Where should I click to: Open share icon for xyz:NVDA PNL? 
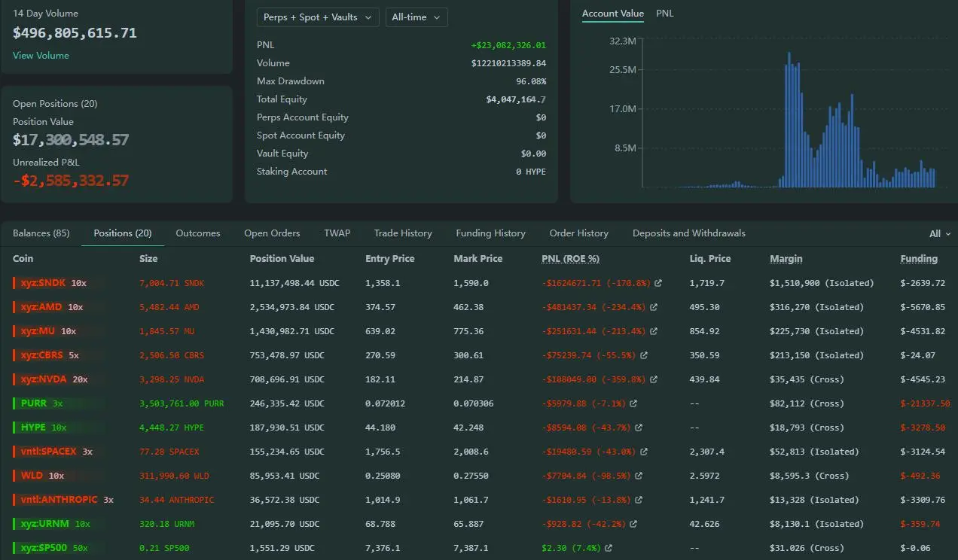click(x=654, y=379)
